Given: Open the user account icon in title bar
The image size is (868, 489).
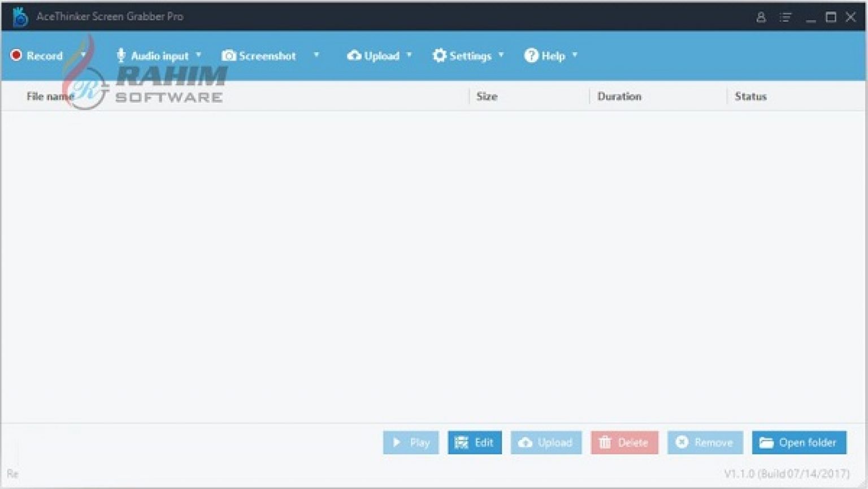Looking at the screenshot, I should coord(761,17).
